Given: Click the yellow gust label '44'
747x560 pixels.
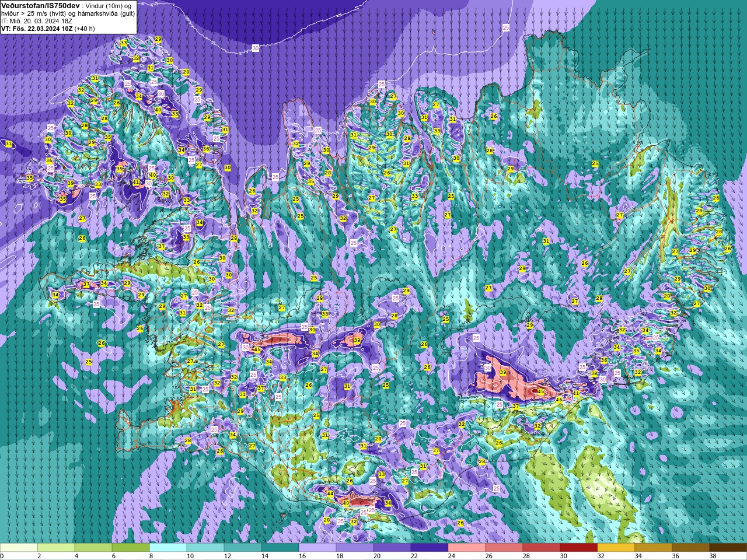Looking at the screenshot, I should (330, 494).
